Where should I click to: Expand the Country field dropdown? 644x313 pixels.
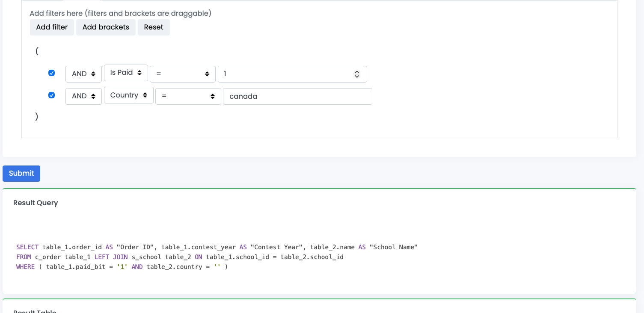tap(128, 95)
